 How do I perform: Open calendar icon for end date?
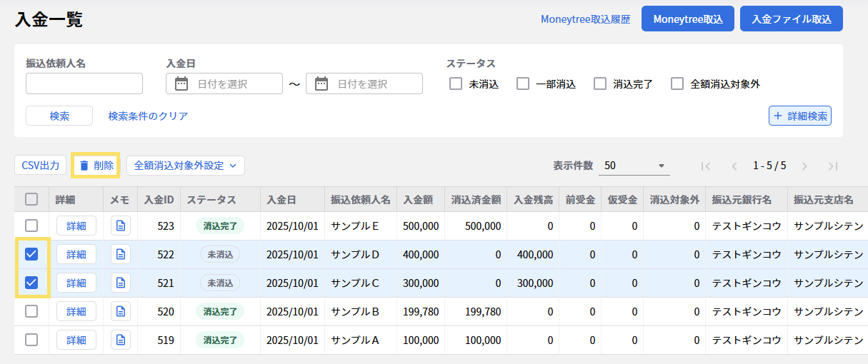tap(321, 84)
